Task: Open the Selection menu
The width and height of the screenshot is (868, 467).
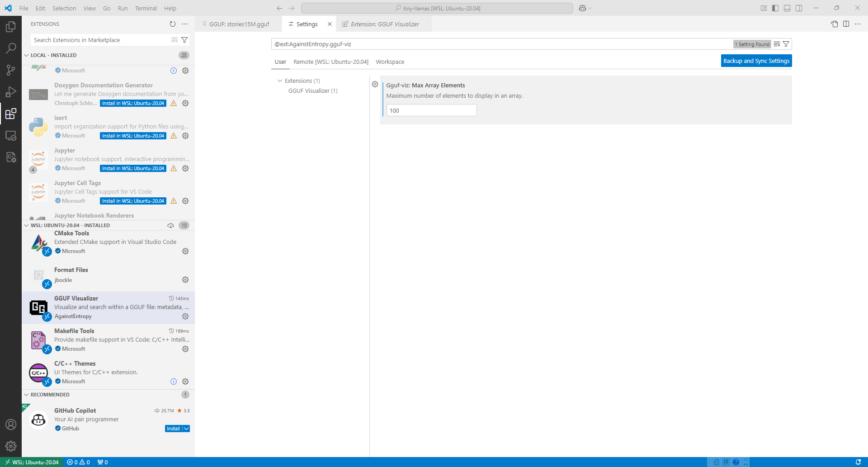Action: click(x=64, y=8)
